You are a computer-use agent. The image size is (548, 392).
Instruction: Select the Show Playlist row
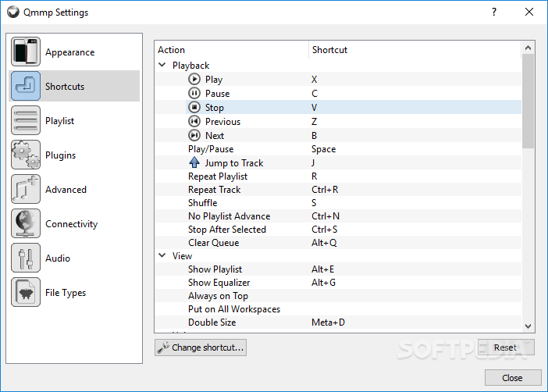tap(338, 269)
